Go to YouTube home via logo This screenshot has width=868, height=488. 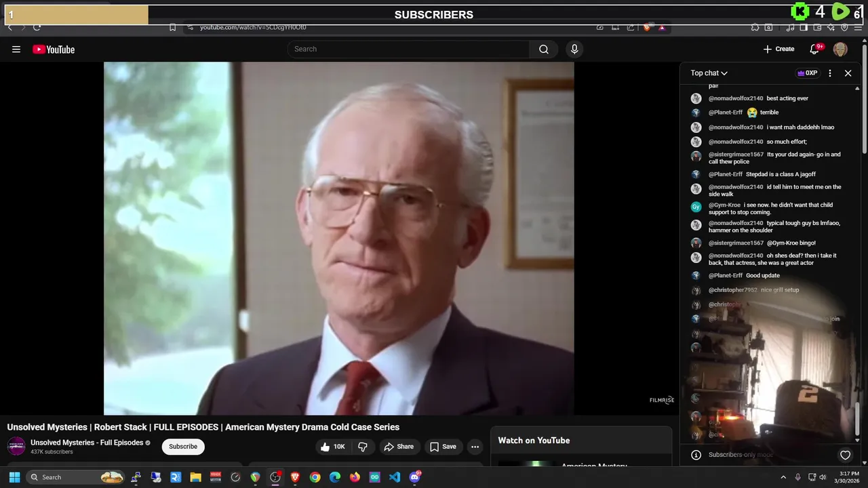click(x=54, y=49)
